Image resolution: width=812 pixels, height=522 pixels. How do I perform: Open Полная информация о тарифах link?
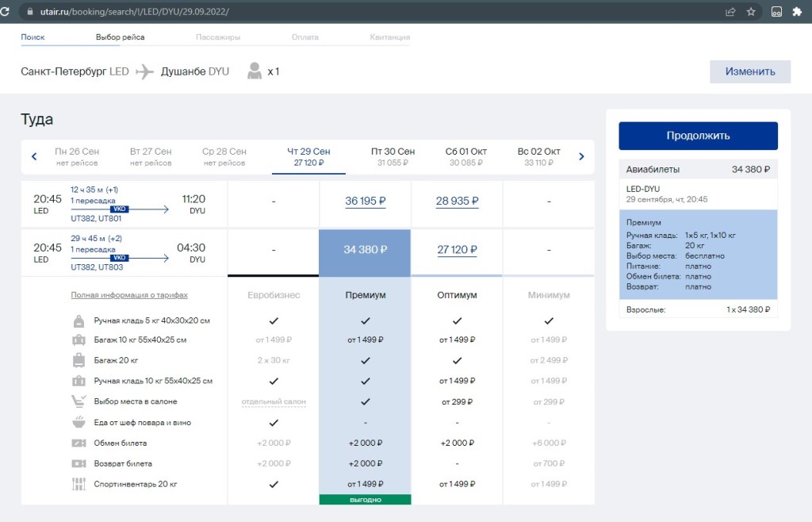coord(129,295)
